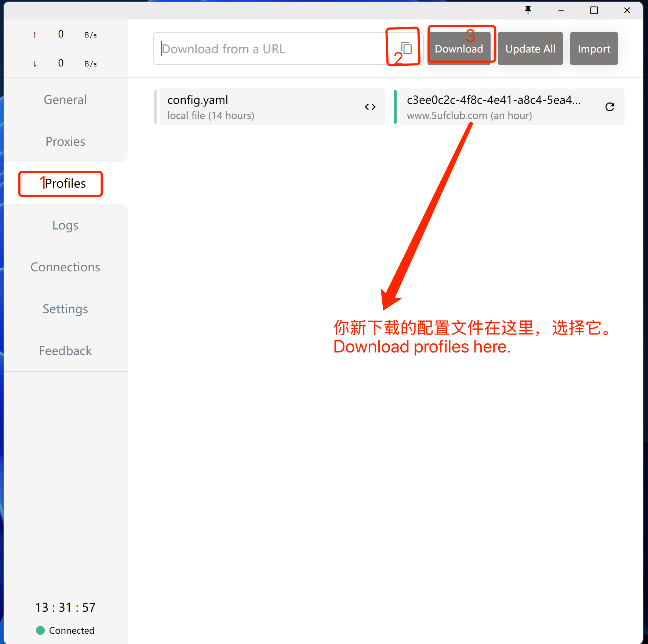The image size is (648, 644).
Task: View the Connections page
Action: 65,267
